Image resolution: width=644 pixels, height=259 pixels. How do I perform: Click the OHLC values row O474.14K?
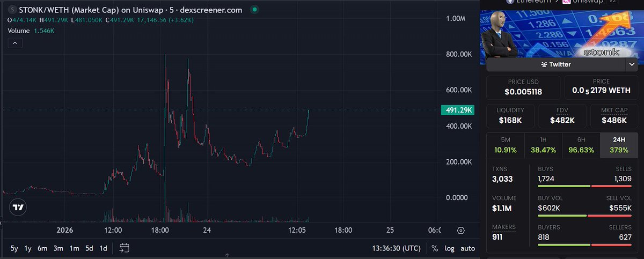[x=100, y=20]
